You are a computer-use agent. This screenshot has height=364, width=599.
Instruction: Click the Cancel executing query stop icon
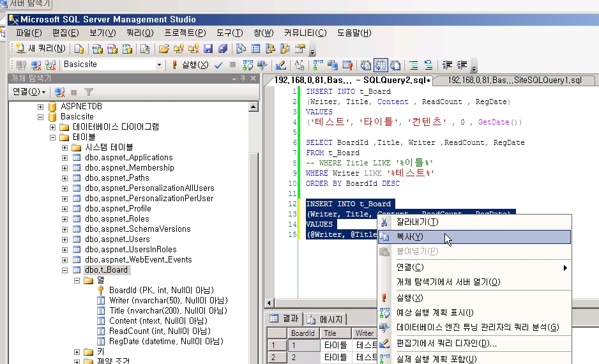[x=232, y=65]
